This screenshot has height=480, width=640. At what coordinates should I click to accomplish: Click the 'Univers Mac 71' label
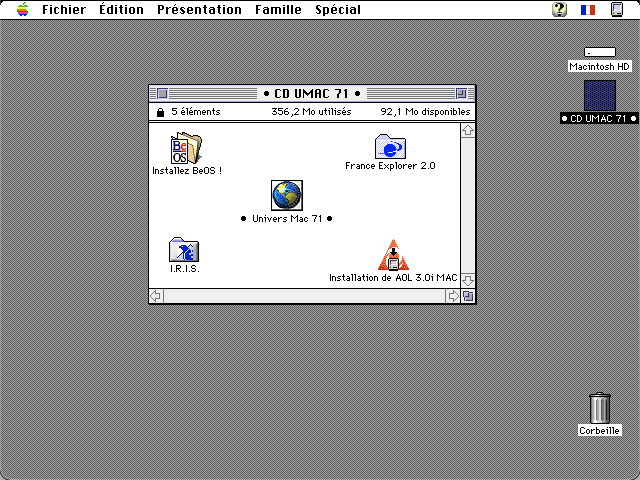[287, 219]
